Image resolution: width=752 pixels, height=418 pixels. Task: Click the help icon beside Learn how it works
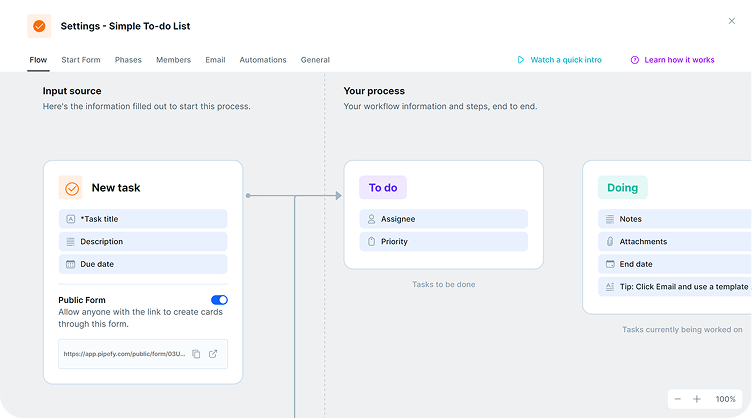coord(634,60)
